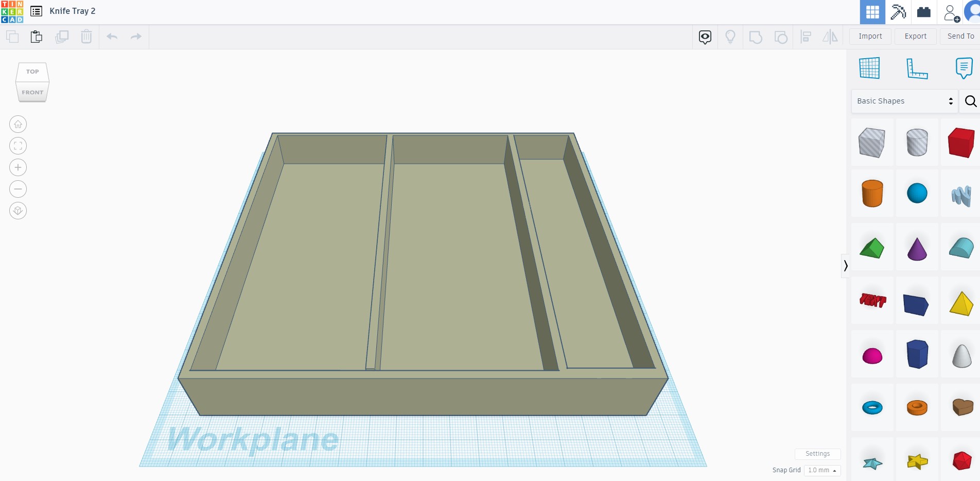Select the green Roof shape
Screen dimensions: 980x481
(x=872, y=248)
